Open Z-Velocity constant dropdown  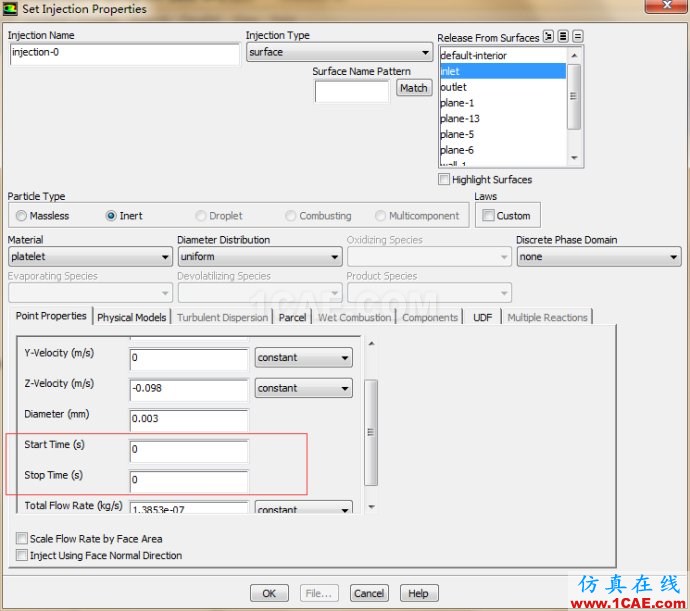click(303, 388)
